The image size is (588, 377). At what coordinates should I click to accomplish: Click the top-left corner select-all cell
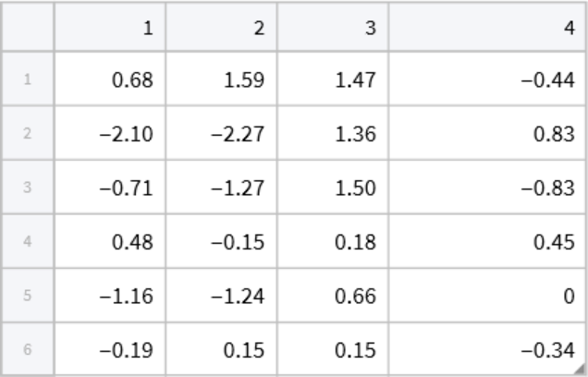click(28, 29)
